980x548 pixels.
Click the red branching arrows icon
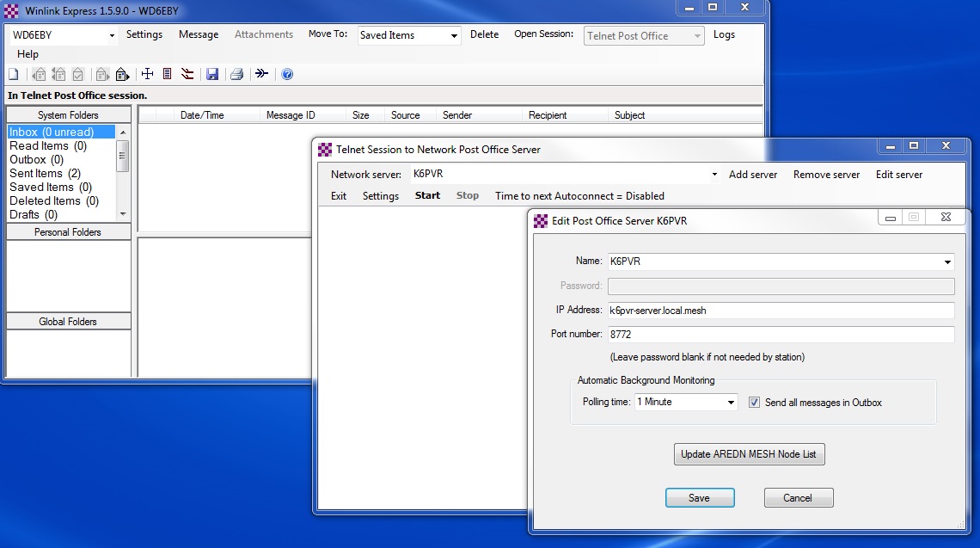(x=187, y=75)
